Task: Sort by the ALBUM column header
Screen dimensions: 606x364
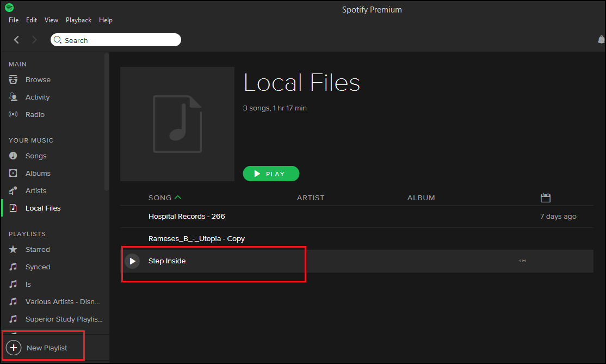Action: 421,198
